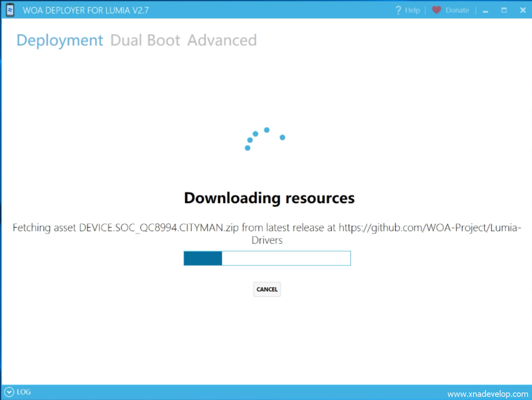Switch to the Deployment tab

[x=60, y=41]
